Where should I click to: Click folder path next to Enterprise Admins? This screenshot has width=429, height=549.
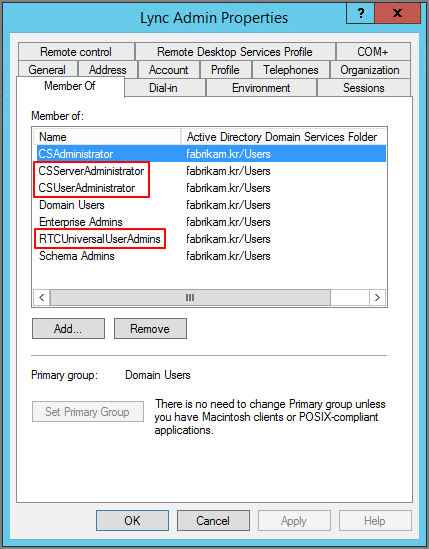click(228, 222)
